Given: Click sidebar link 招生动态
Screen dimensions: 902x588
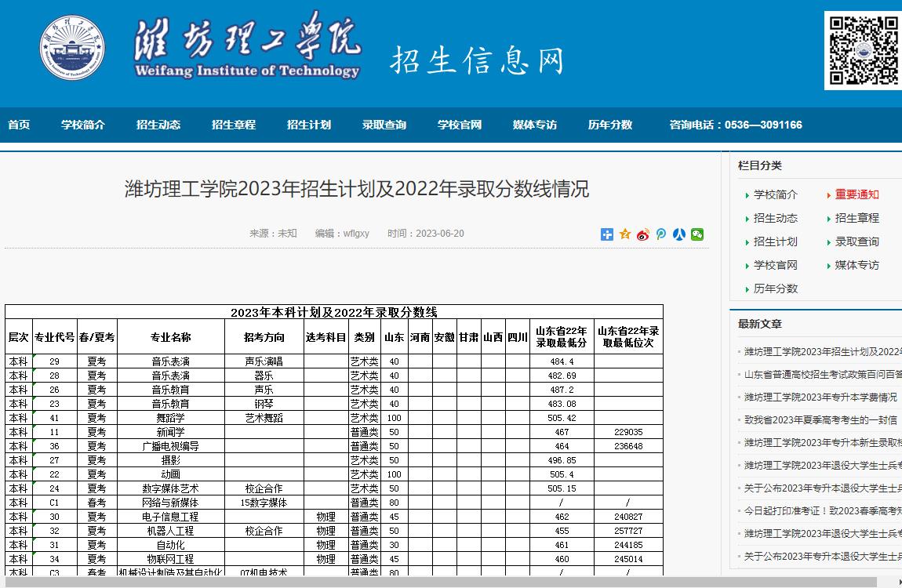Looking at the screenshot, I should pos(776,219).
